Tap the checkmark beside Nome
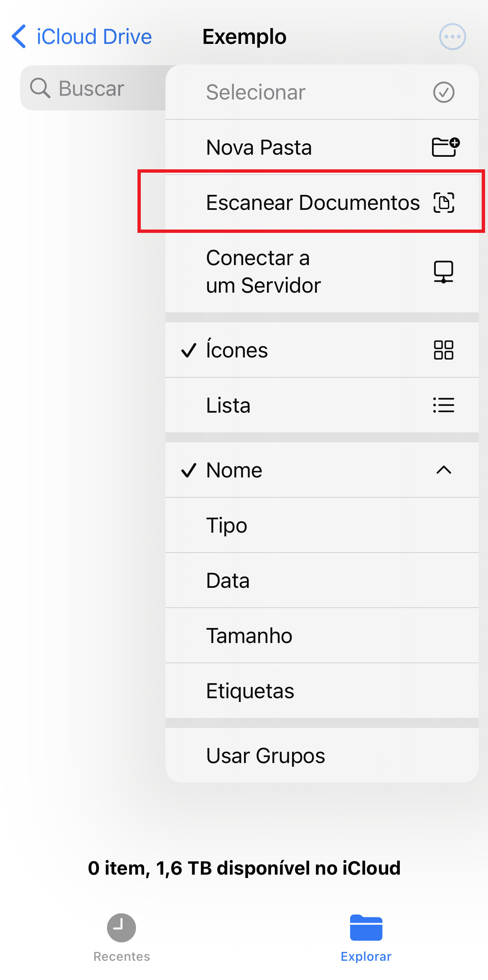 click(x=189, y=470)
